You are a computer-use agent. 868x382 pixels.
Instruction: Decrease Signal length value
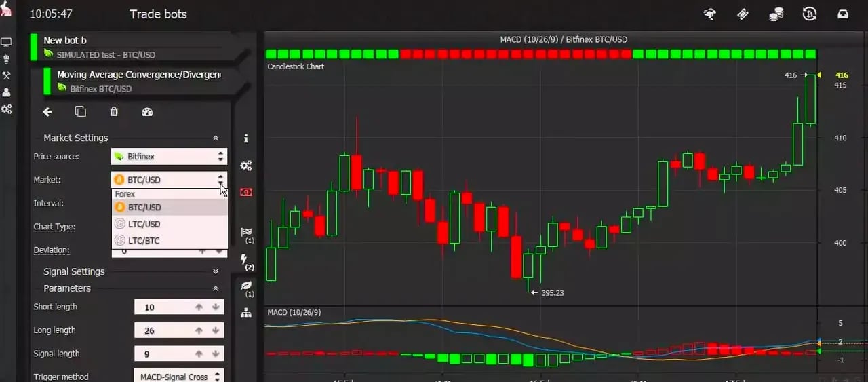216,354
